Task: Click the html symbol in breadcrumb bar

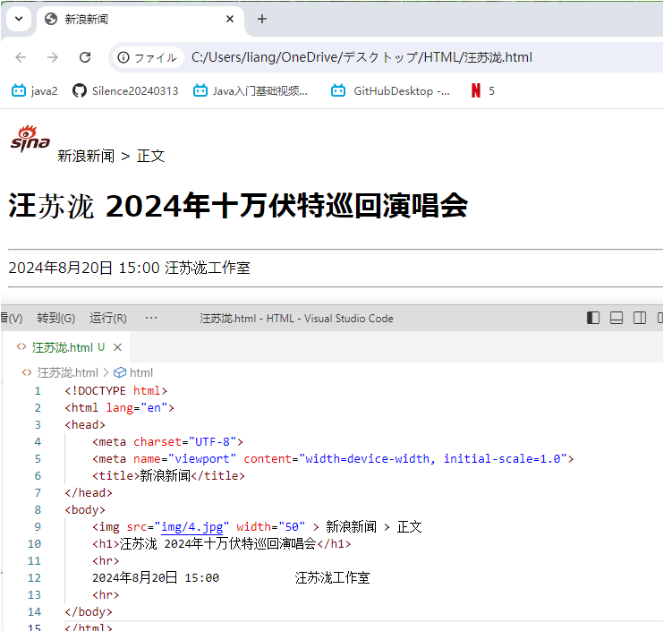Action: [141, 372]
